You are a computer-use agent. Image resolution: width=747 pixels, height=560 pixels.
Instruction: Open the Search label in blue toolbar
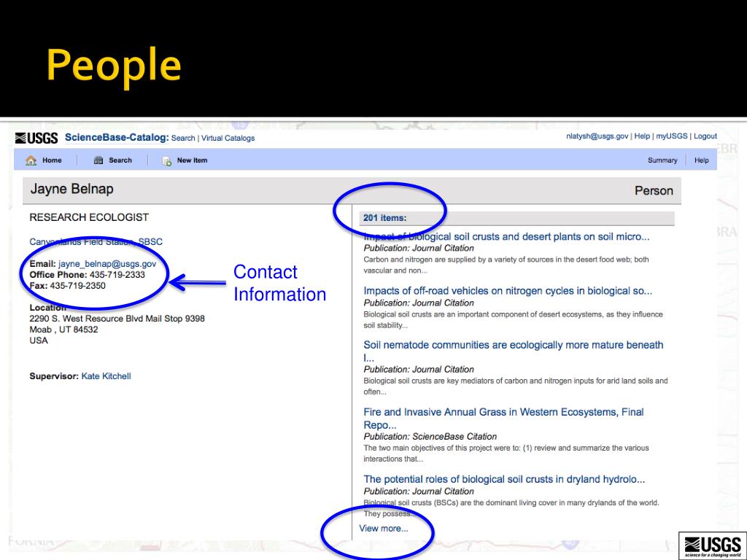pos(120,160)
